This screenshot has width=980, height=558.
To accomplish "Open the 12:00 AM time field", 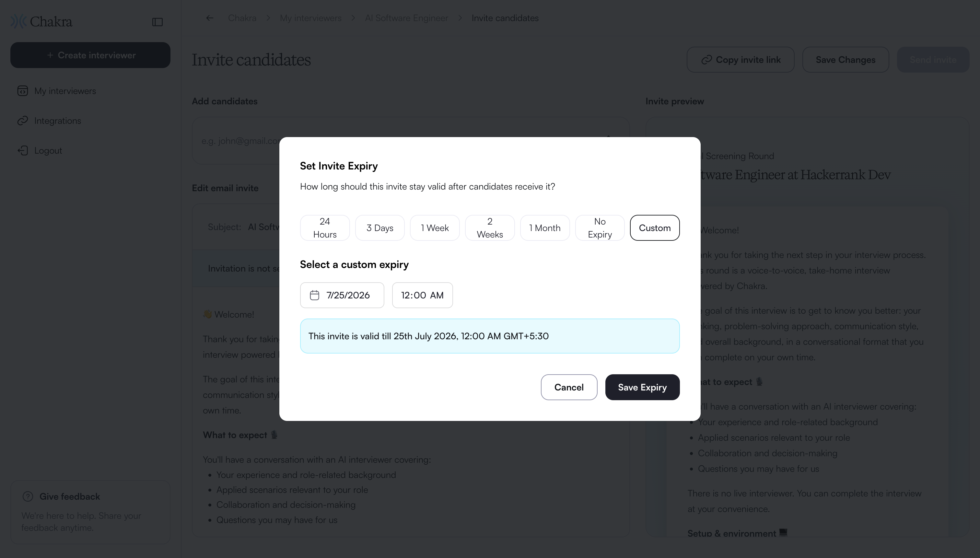I will click(x=422, y=295).
